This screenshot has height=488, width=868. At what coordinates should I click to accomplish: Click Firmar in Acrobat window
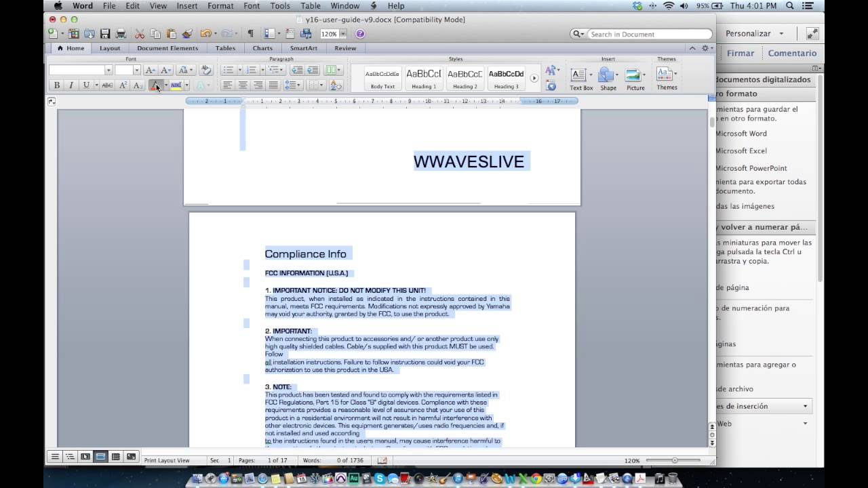click(x=741, y=53)
